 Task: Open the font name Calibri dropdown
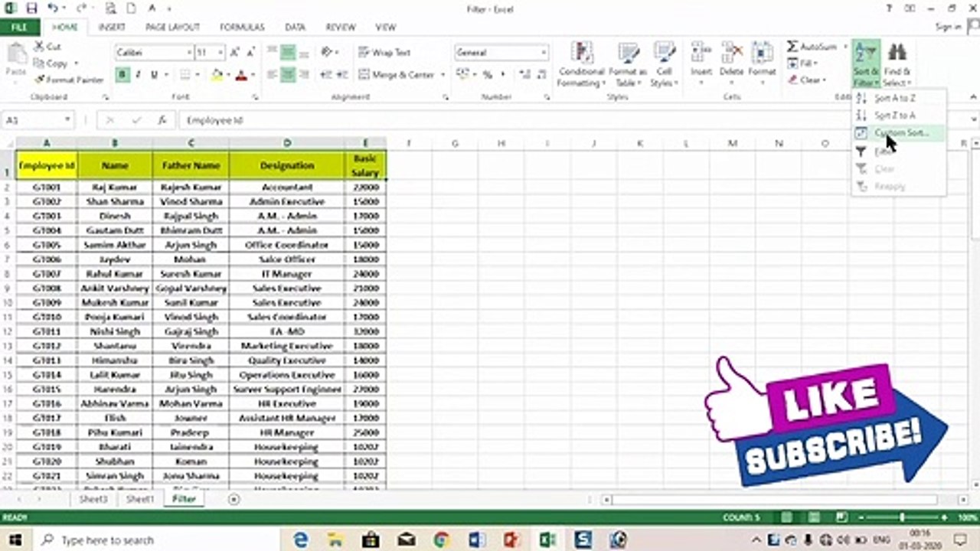tap(189, 53)
